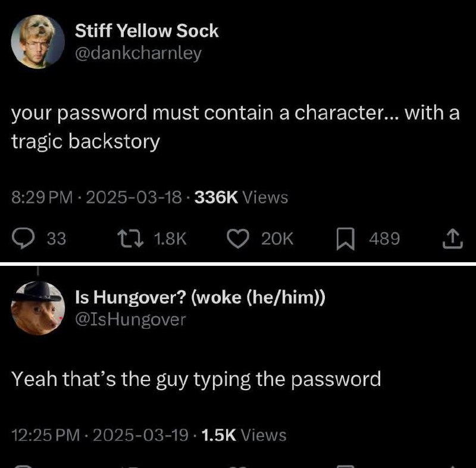Open Is Hungover cowboy dog avatar
The width and height of the screenshot is (476, 468).
coord(38,308)
